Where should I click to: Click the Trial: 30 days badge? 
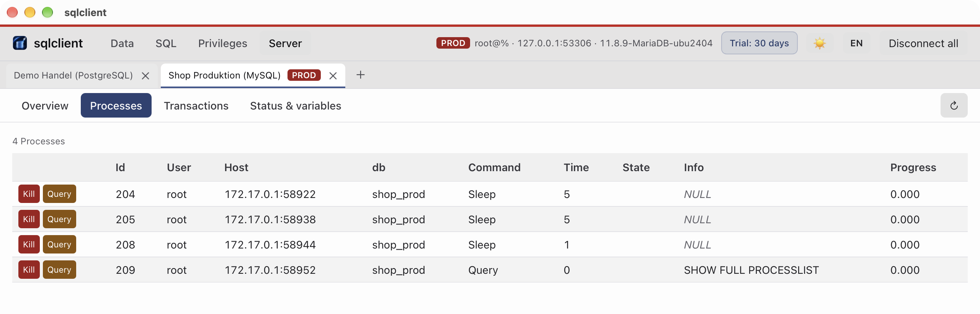(759, 43)
